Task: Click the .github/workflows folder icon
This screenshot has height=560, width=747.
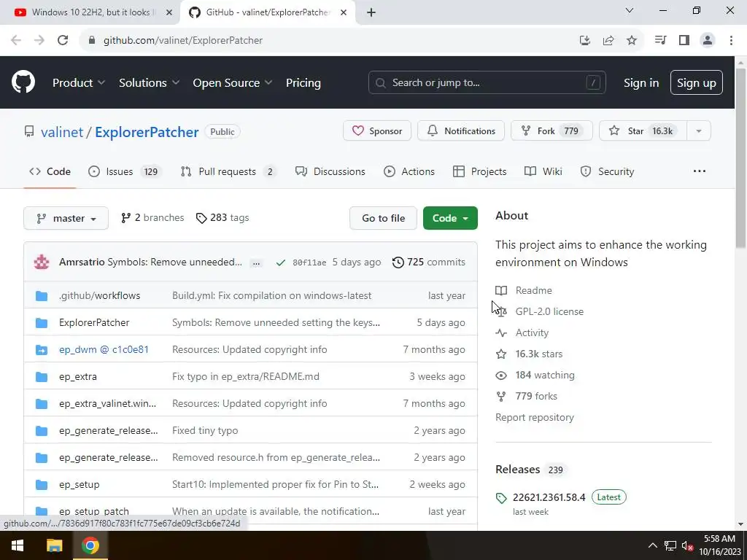Action: click(42, 296)
